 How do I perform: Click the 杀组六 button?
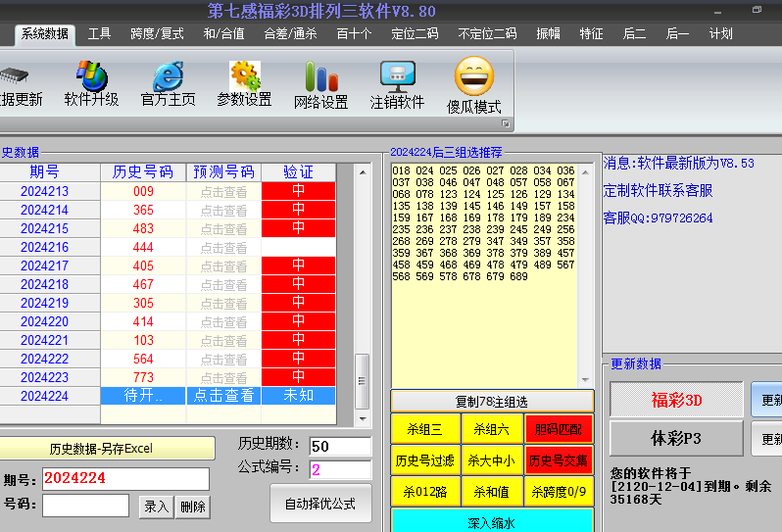coord(492,429)
